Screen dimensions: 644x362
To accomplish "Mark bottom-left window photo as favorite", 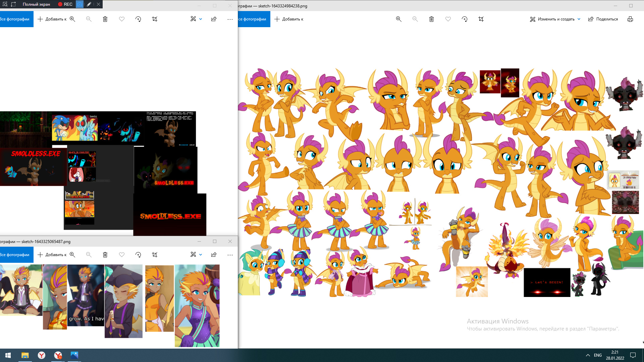I will [122, 255].
